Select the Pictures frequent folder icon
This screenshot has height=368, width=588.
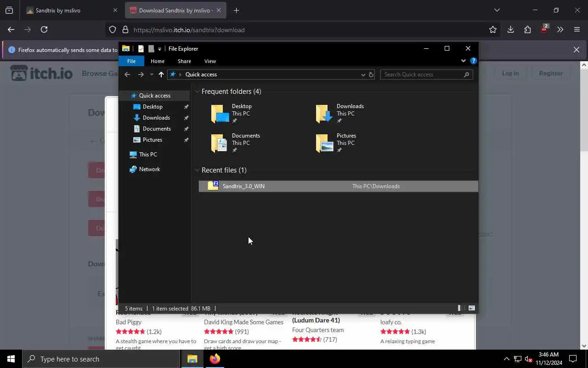tap(325, 144)
